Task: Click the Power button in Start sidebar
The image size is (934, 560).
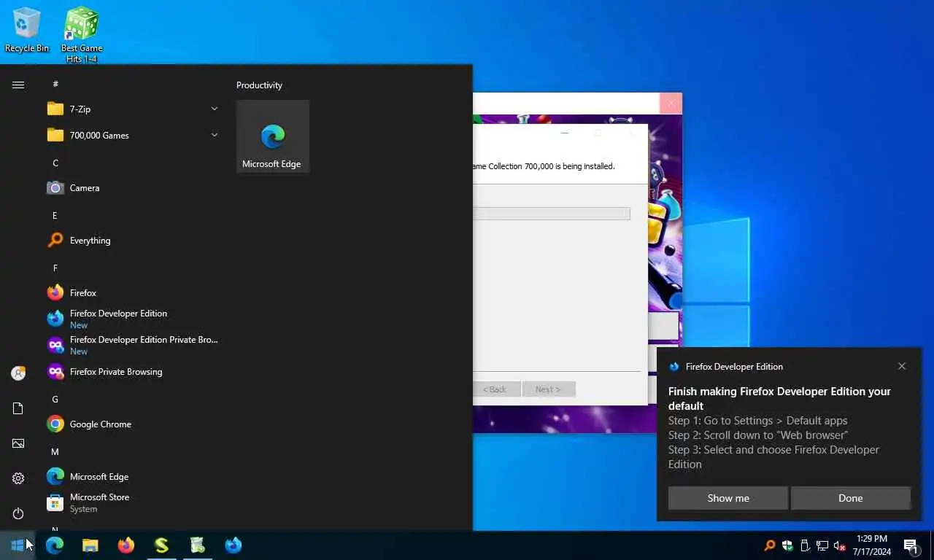Action: (18, 513)
